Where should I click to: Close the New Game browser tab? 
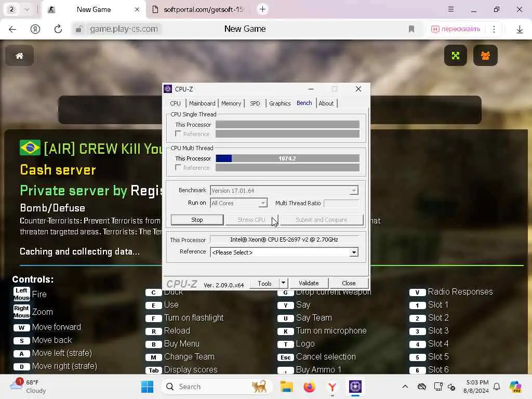pyautogui.click(x=137, y=9)
